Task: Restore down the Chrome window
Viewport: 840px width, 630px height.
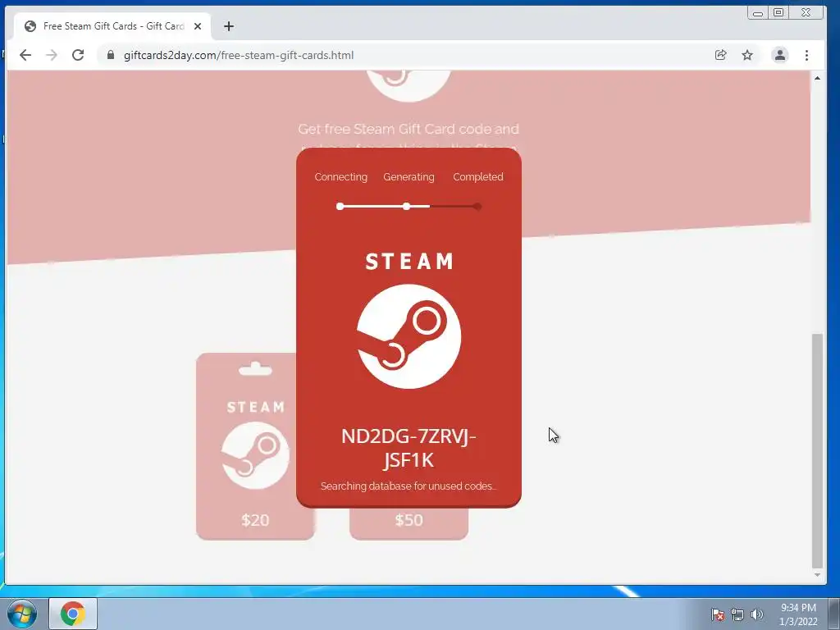Action: coord(778,12)
